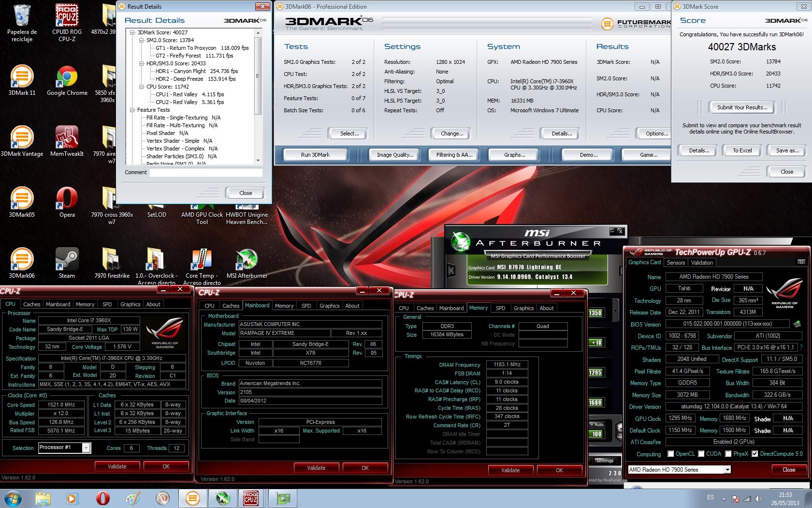Viewport: 812px width, 508px height.
Task: Open the Processor #1 selection dropdown
Action: (86, 448)
